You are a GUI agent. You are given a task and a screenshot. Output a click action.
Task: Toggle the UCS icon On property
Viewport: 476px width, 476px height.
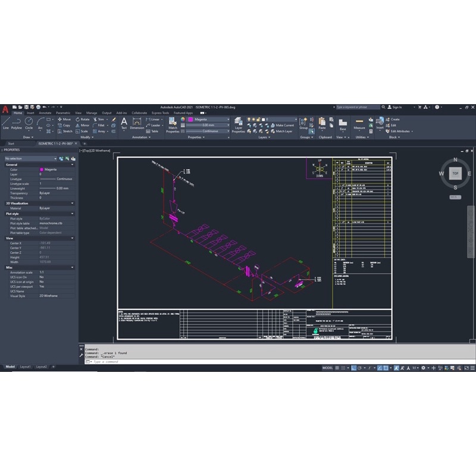42,277
